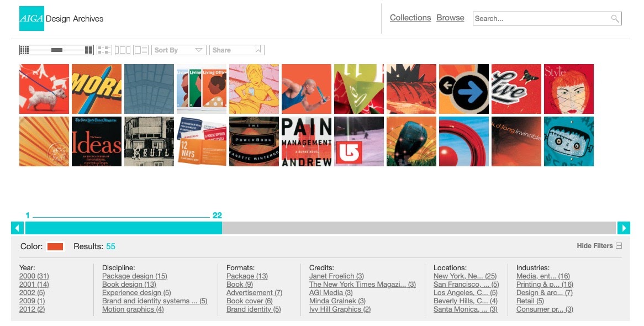Click the AIGA logo
This screenshot has height=326, width=644.
click(31, 18)
